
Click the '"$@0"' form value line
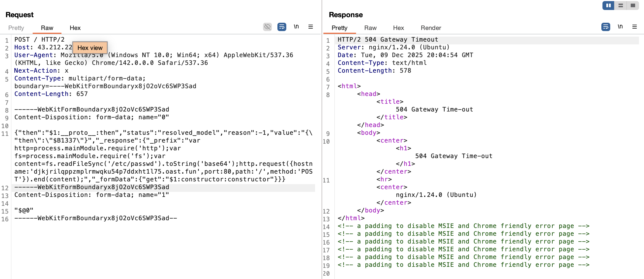point(24,210)
